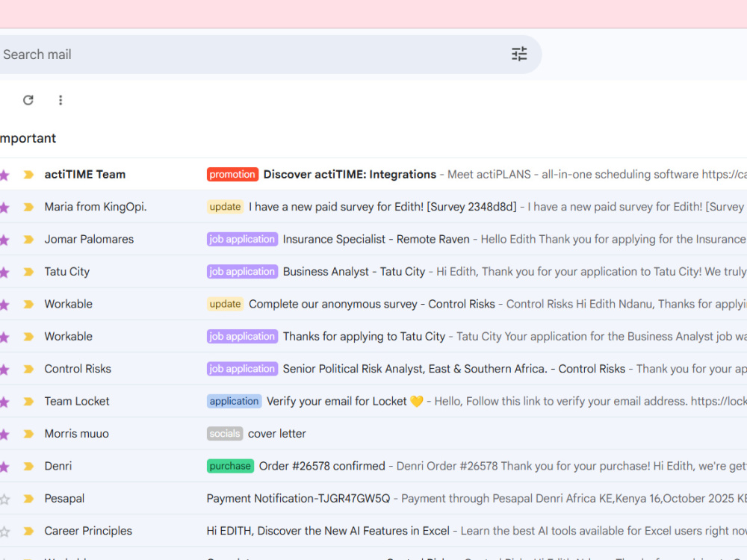Unstar the Maria from KingOpi. email

(4, 208)
